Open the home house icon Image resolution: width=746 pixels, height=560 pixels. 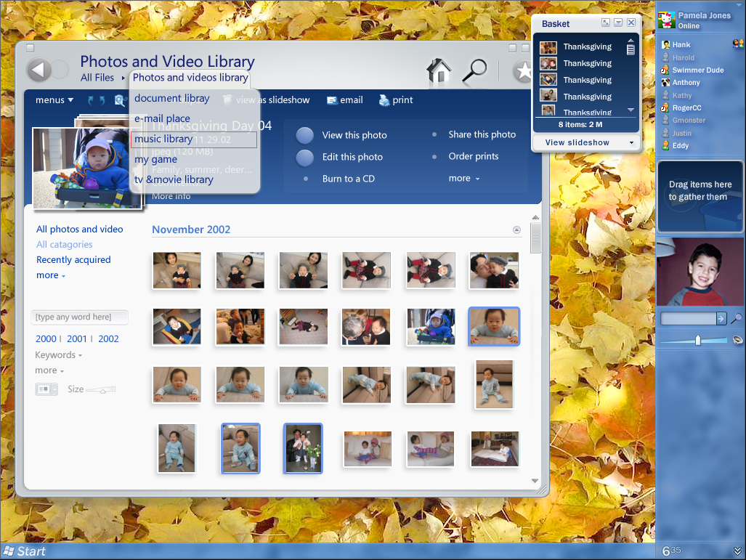pos(439,71)
